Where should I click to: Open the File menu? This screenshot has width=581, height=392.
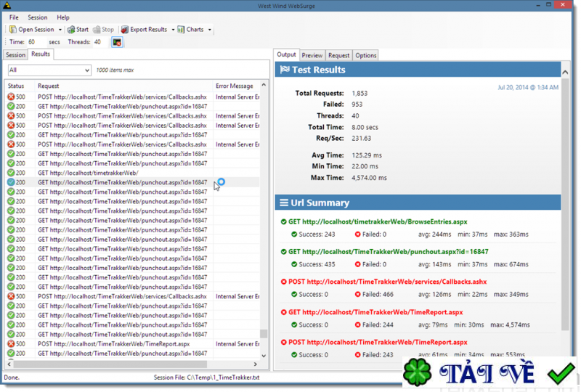point(14,17)
